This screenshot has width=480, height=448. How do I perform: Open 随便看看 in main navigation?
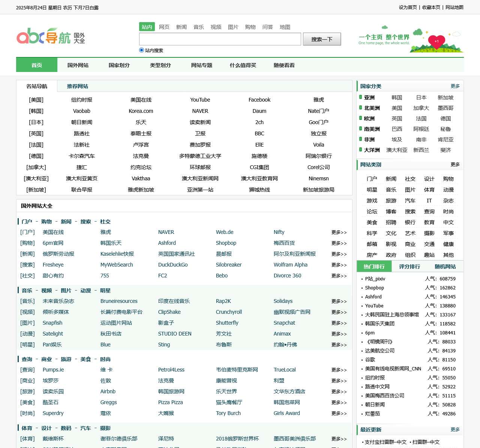coord(284,65)
